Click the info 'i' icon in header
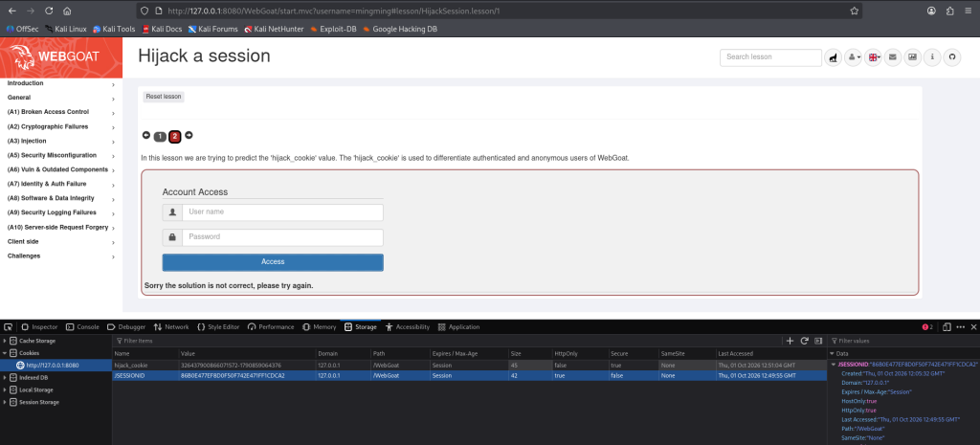 coord(932,56)
